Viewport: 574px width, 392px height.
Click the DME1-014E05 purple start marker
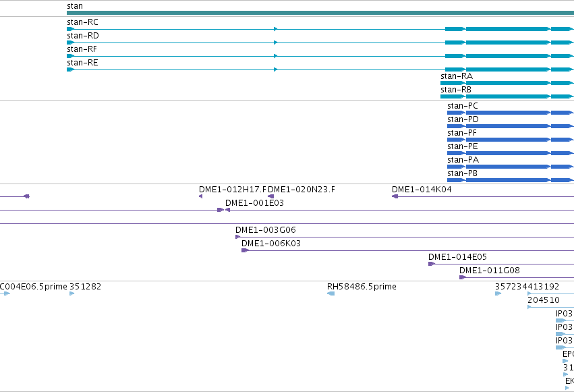(x=432, y=264)
